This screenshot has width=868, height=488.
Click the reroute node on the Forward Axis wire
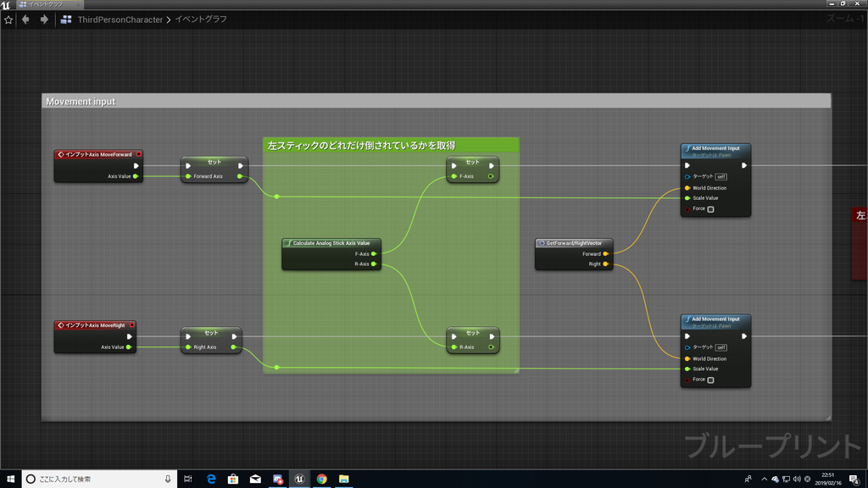pyautogui.click(x=277, y=197)
